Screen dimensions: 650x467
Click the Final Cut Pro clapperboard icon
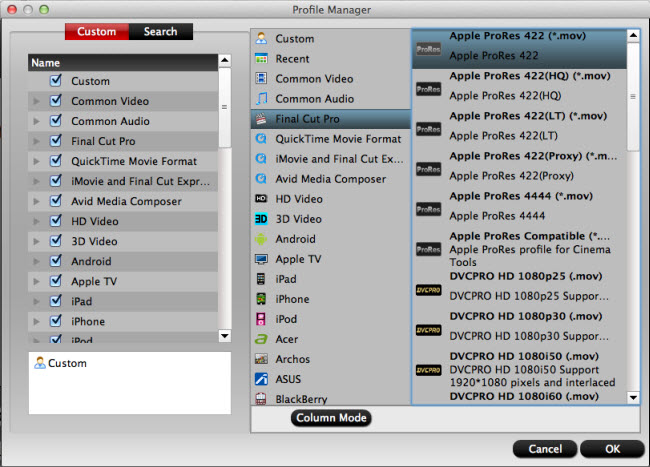[x=261, y=119]
